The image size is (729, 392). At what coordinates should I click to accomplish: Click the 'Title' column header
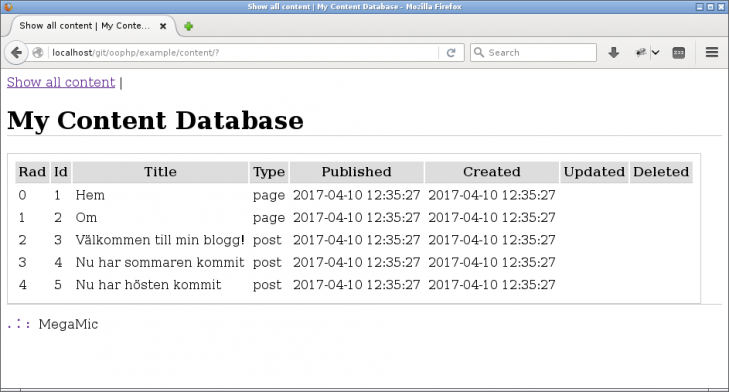(160, 172)
